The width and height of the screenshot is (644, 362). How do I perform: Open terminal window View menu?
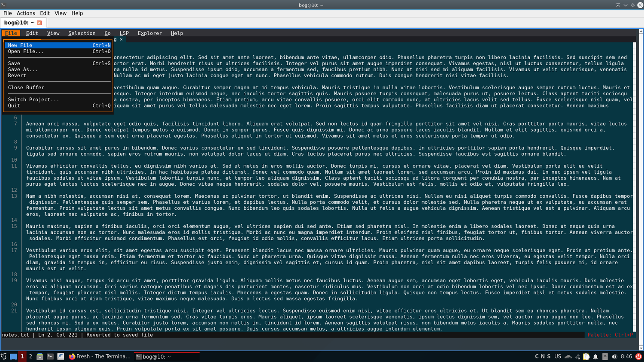[61, 13]
